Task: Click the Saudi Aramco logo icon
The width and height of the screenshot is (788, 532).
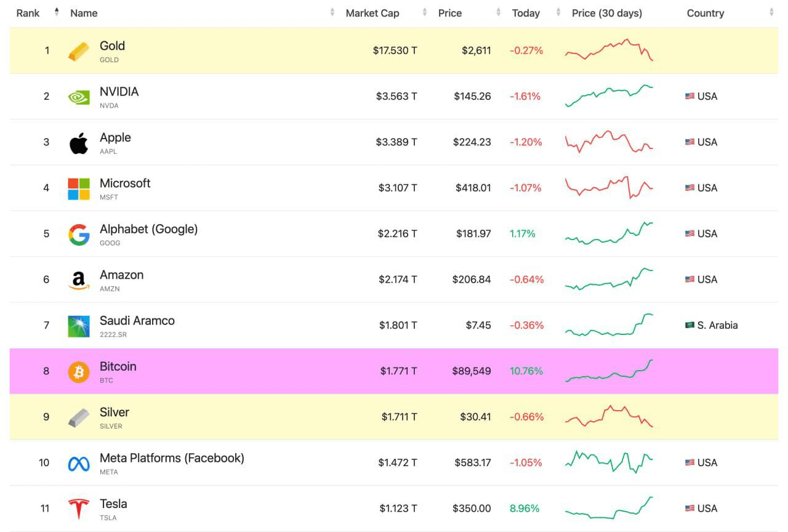Action: [x=79, y=326]
